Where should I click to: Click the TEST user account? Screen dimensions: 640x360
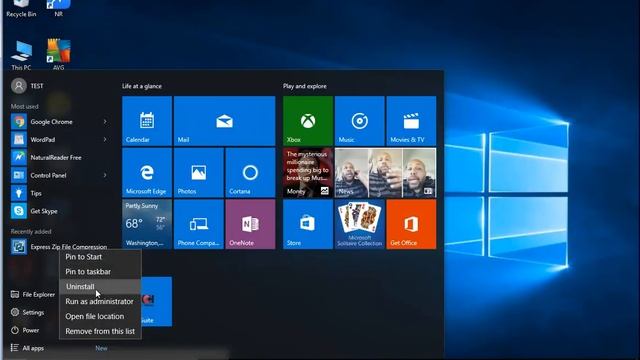(x=27, y=86)
